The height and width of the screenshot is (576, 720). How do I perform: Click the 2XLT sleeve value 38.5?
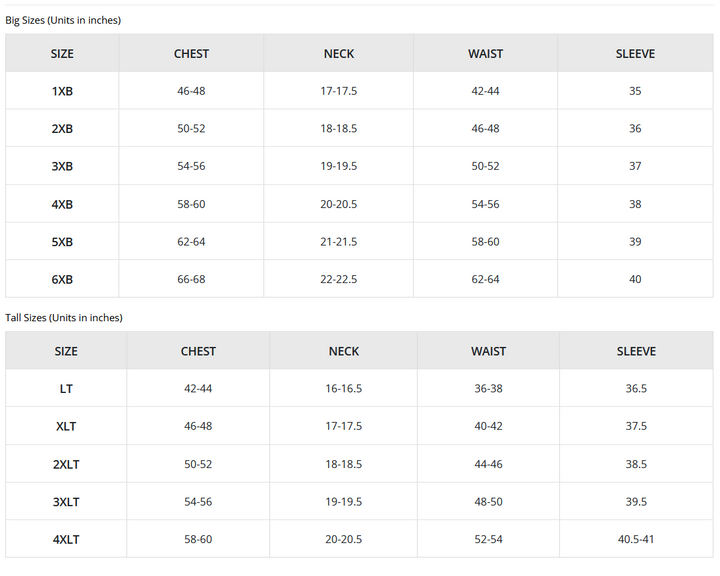click(636, 465)
